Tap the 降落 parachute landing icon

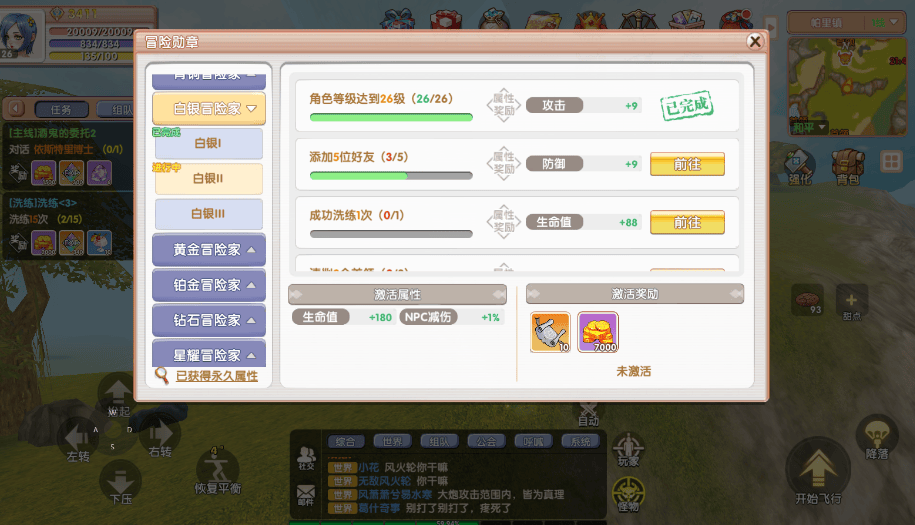(876, 439)
